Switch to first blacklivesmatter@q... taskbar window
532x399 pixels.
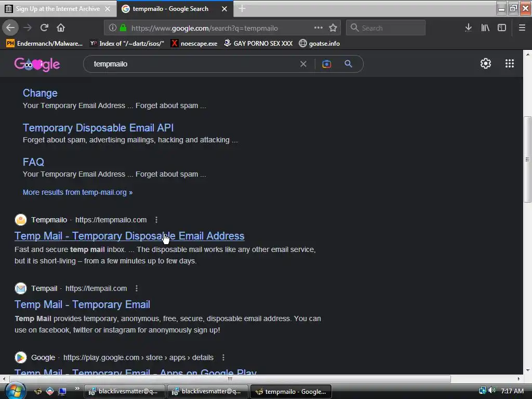[124, 391]
